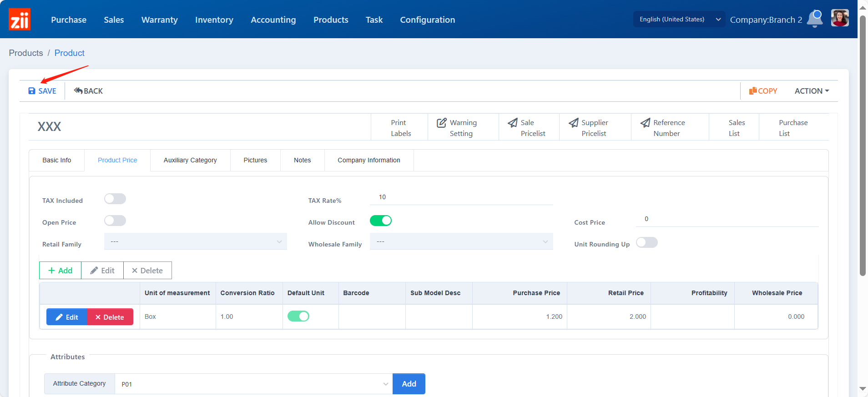The width and height of the screenshot is (868, 397).
Task: Switch to the Basic Info tab
Action: [57, 160]
